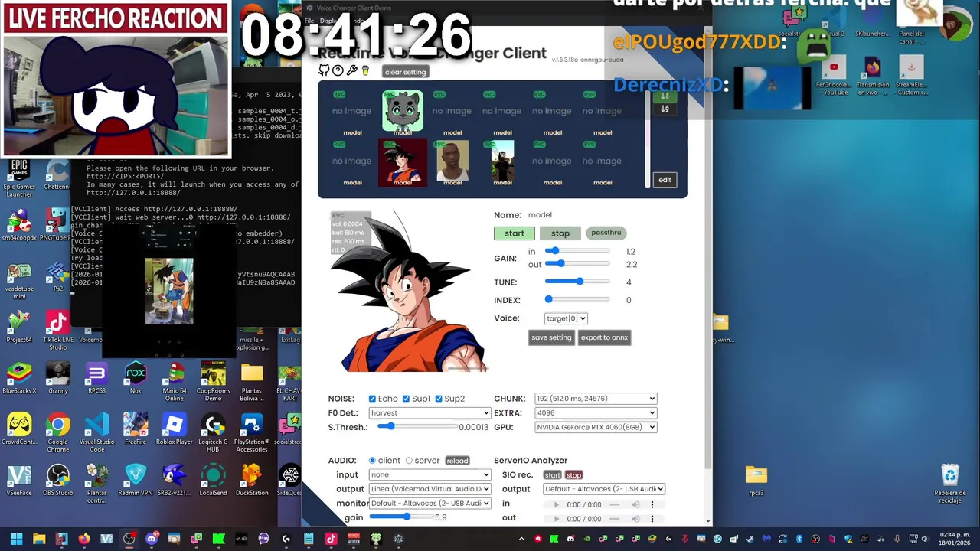The width and height of the screenshot is (980, 551).
Task: Play the 'in' audio recording
Action: coord(557,504)
